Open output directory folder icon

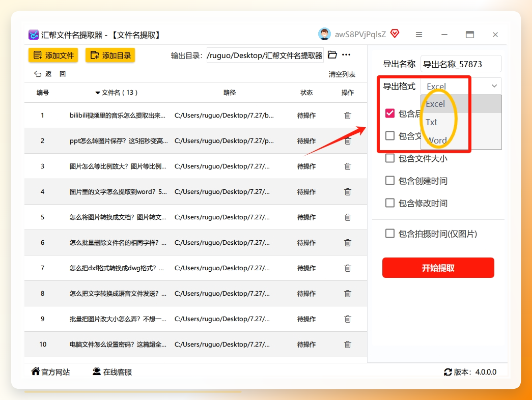coord(332,54)
